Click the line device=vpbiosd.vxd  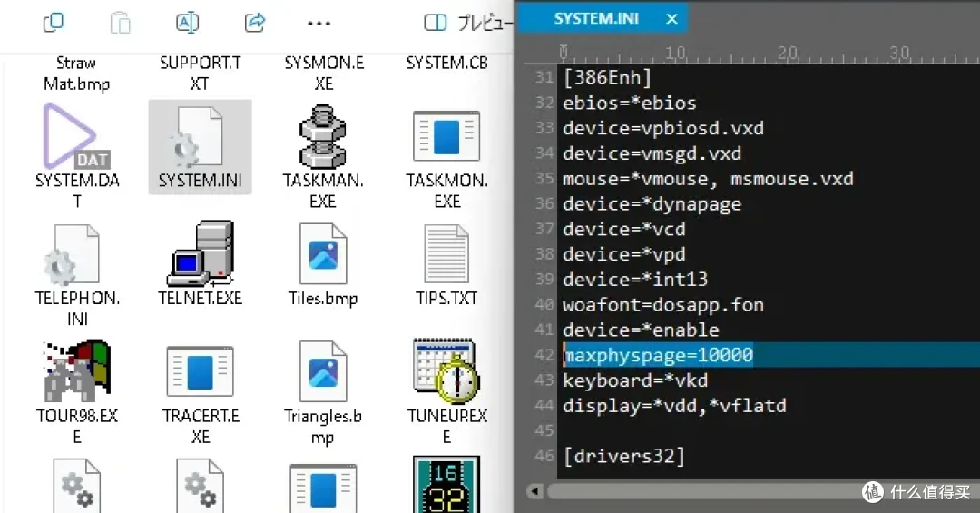click(663, 128)
